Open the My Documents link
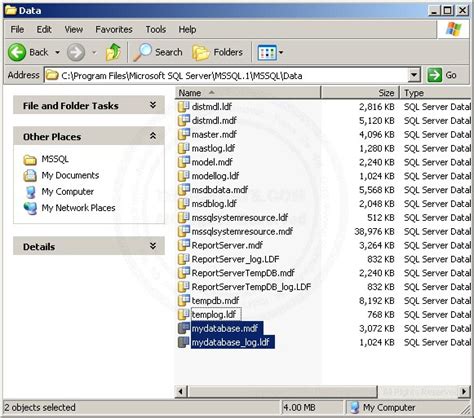 click(70, 175)
